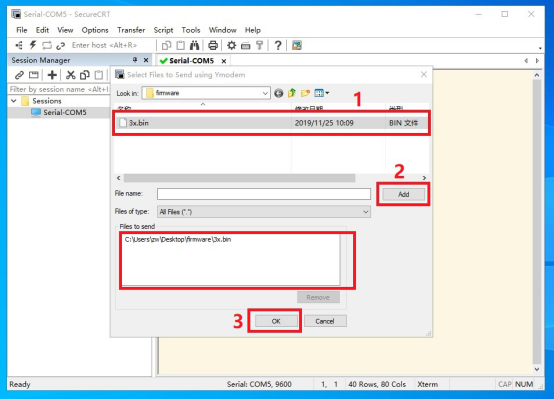This screenshot has height=399, width=554.
Task: Click the 2019/11/25 10:09 date cell
Action: tap(324, 123)
